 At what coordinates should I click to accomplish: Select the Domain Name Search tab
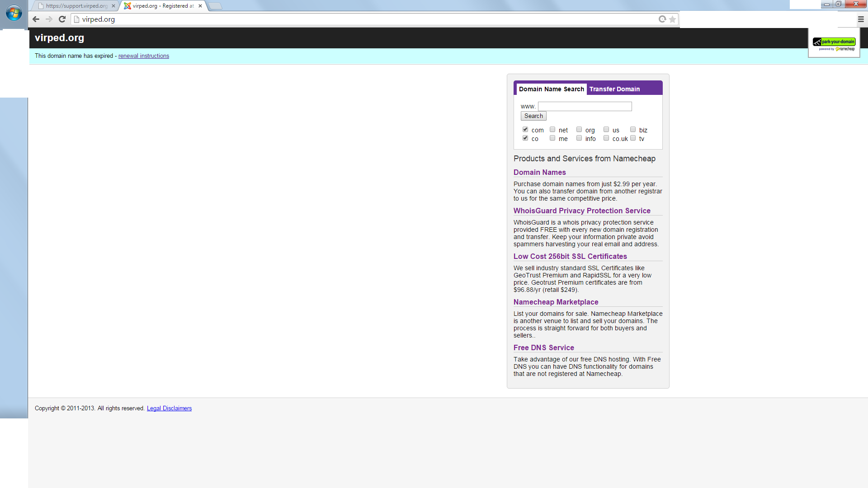[551, 89]
